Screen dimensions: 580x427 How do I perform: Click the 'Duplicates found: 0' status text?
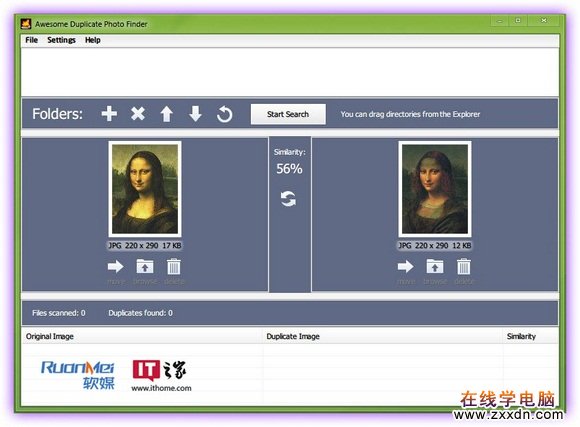[141, 313]
